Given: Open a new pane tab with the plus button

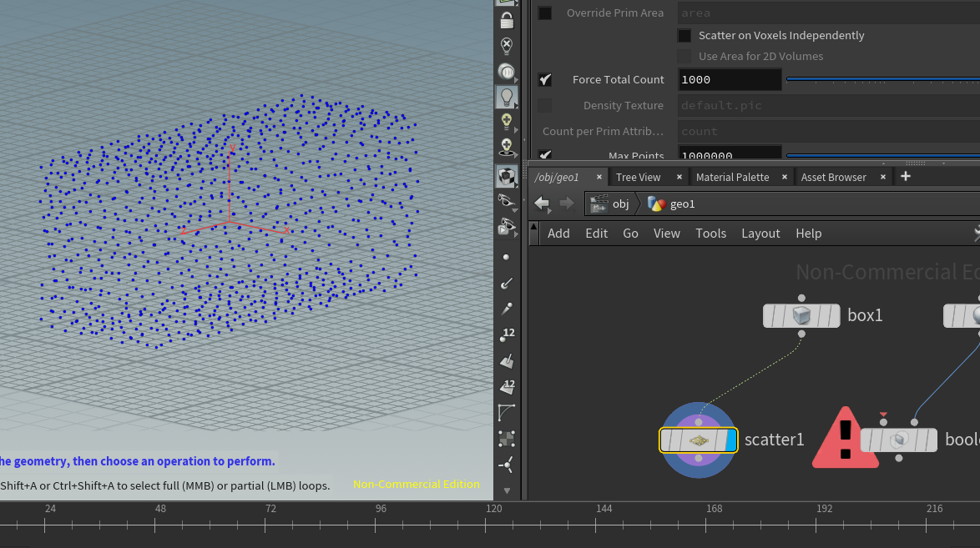Looking at the screenshot, I should [906, 177].
